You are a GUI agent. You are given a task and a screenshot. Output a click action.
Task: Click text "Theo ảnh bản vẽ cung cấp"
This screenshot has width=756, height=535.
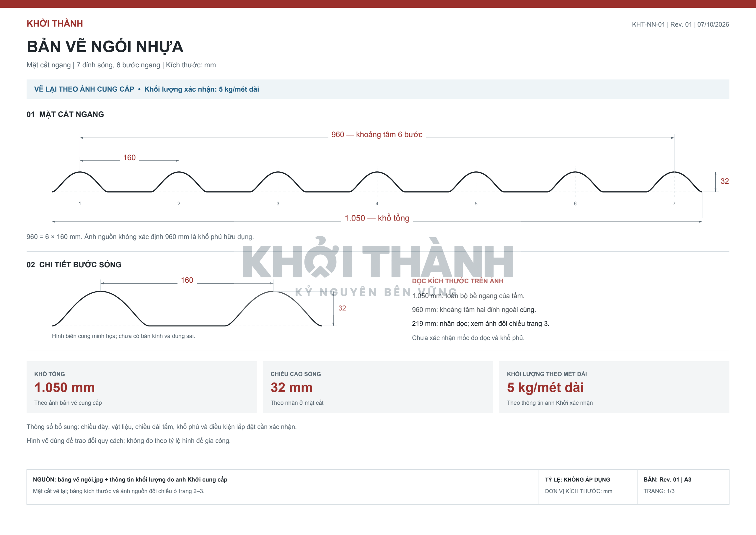tap(68, 403)
